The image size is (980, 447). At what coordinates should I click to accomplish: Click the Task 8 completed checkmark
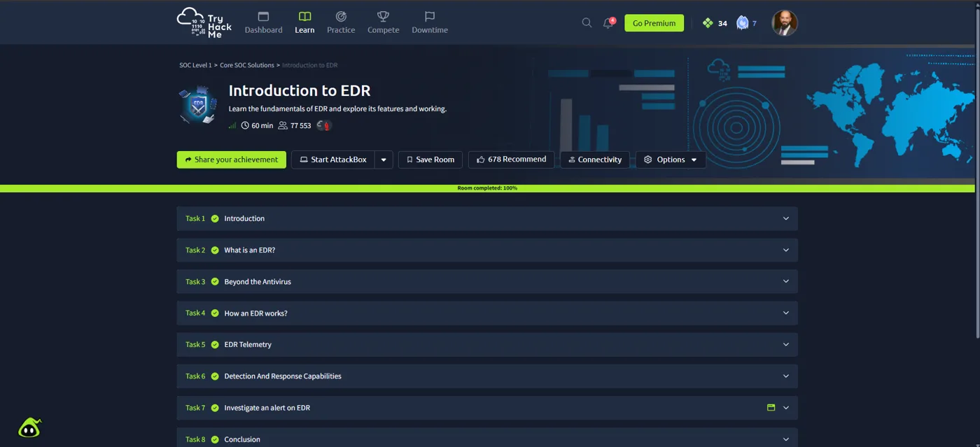[x=215, y=439]
